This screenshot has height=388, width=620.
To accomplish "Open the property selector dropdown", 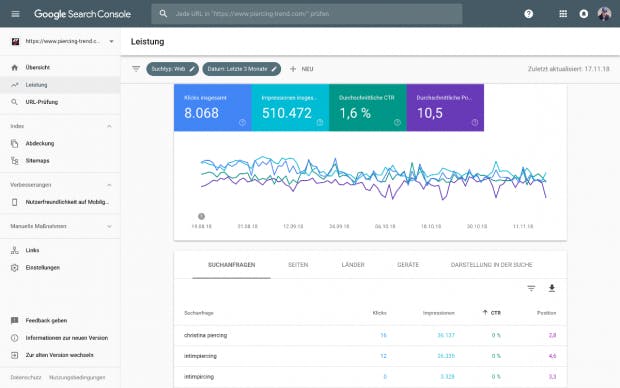I will click(112, 41).
